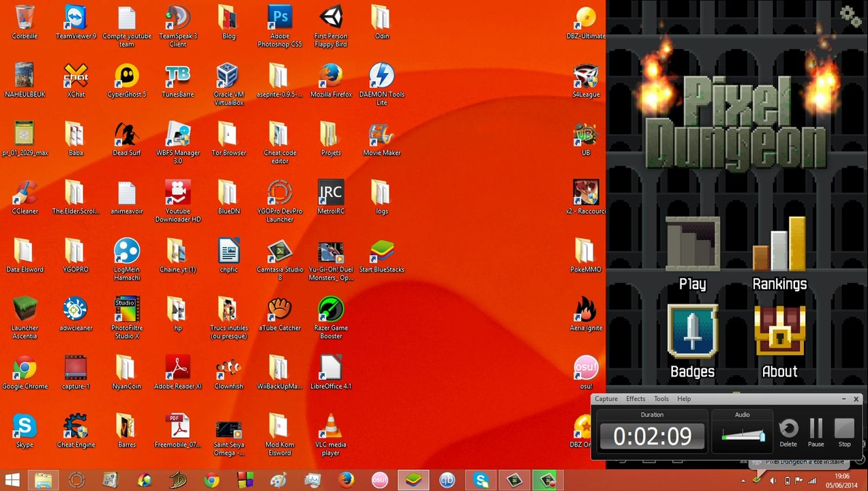
Task: Select the XChat desktop icon
Action: (76, 76)
